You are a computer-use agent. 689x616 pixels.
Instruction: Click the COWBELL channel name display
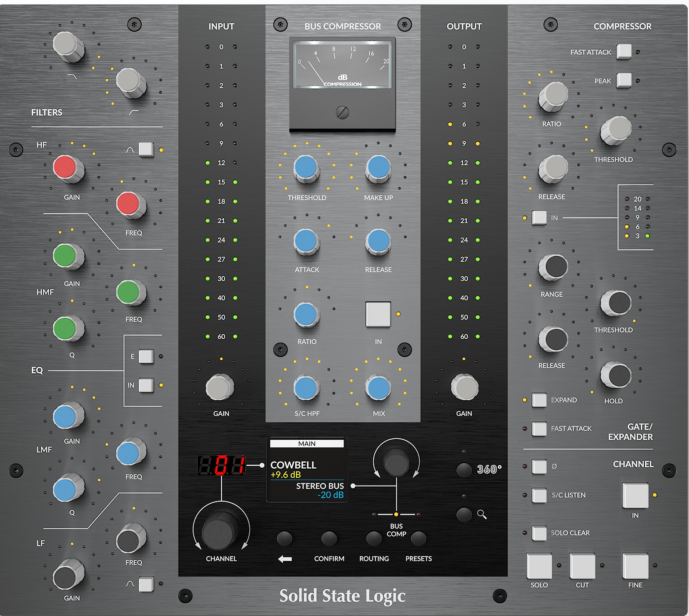293,465
